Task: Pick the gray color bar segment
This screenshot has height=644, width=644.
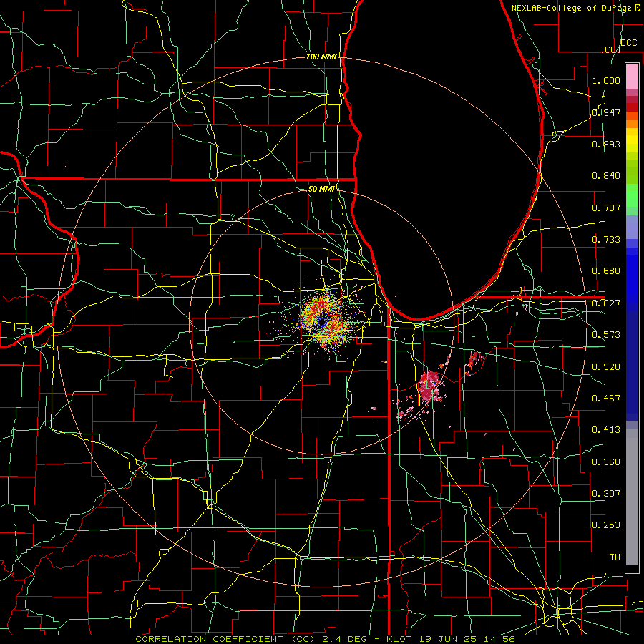Action: (632, 497)
